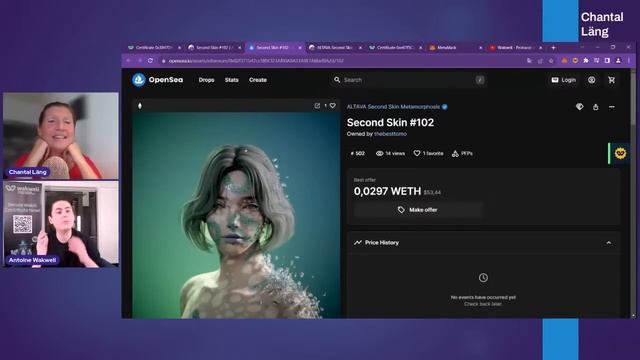Open the browser three-dot menu

[x=629, y=61]
